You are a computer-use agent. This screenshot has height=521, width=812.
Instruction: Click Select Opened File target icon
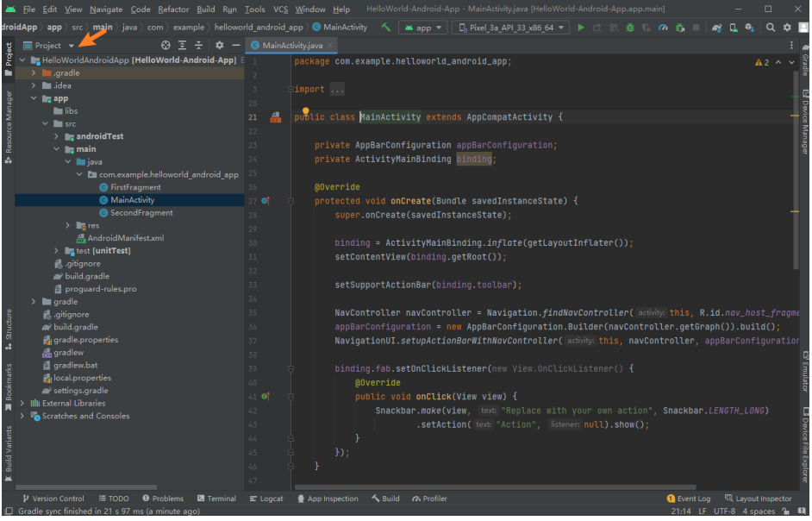(166, 45)
